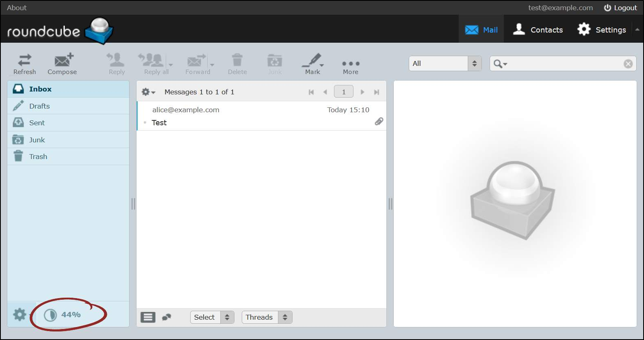Check the 44% quota usage indicator
644x340 pixels.
click(63, 315)
